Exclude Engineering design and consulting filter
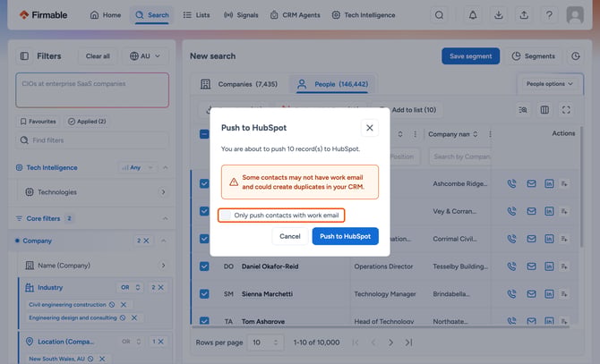Viewport: 600px width, 364px height. (x=123, y=317)
